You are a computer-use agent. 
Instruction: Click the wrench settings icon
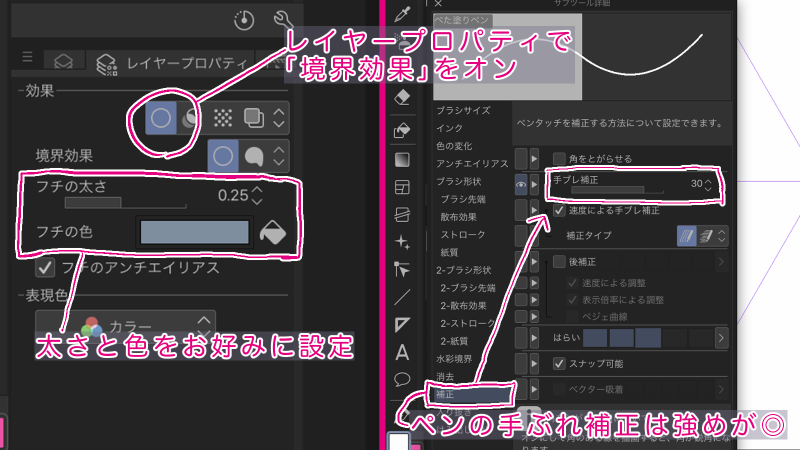(283, 20)
